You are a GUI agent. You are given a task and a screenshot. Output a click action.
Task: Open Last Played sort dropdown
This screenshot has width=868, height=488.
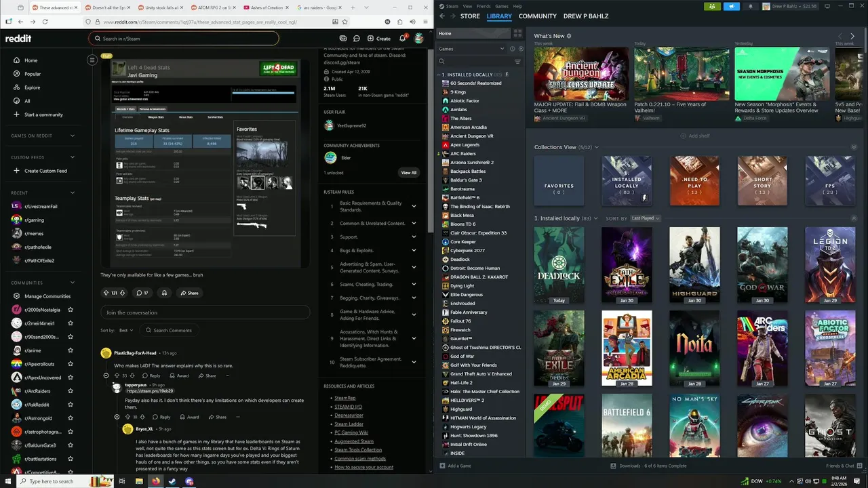tap(646, 218)
